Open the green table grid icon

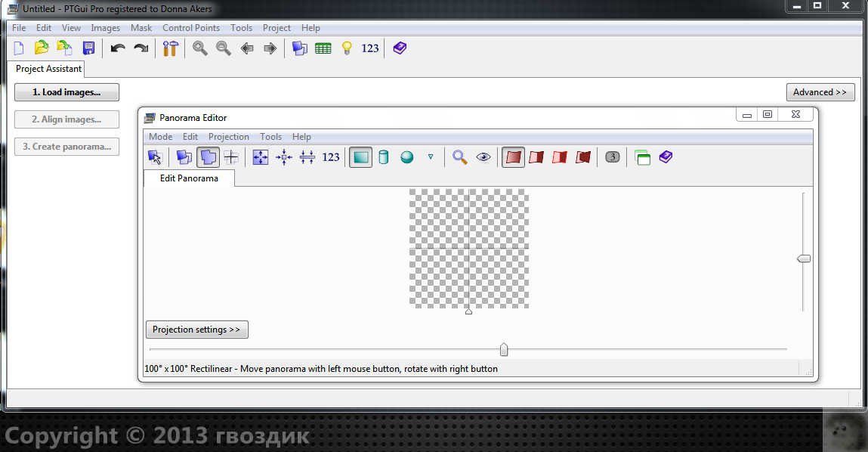[x=323, y=48]
